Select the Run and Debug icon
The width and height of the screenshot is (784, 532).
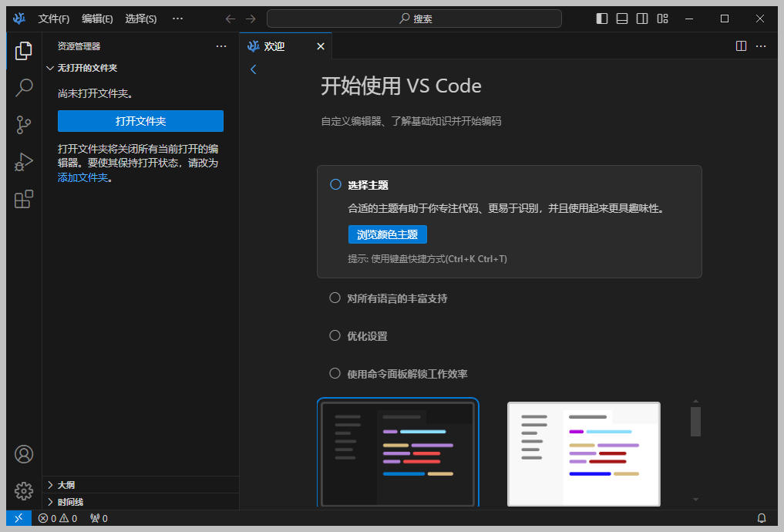click(x=23, y=161)
